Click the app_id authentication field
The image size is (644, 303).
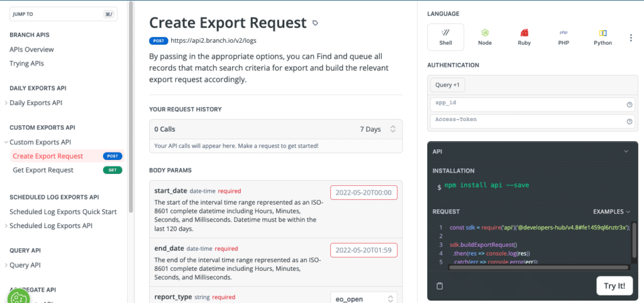click(532, 105)
